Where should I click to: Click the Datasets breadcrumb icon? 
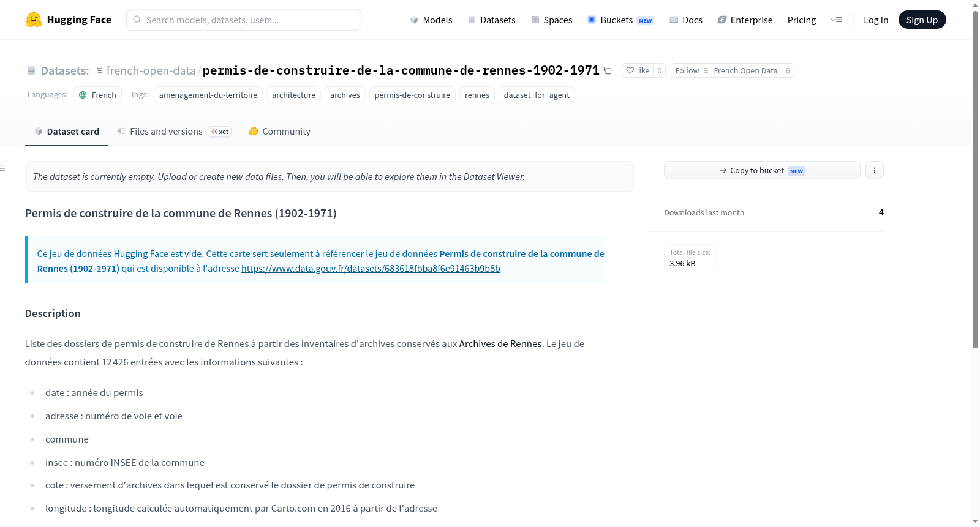click(31, 71)
